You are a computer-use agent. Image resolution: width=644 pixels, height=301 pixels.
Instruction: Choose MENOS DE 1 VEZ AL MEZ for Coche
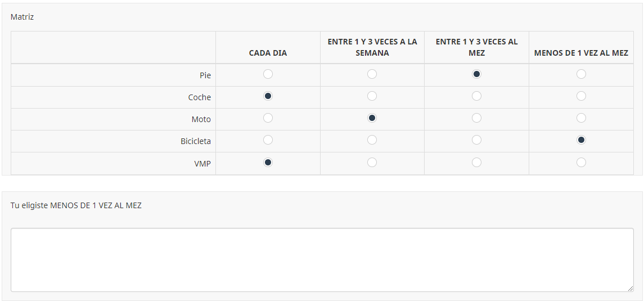pos(581,96)
